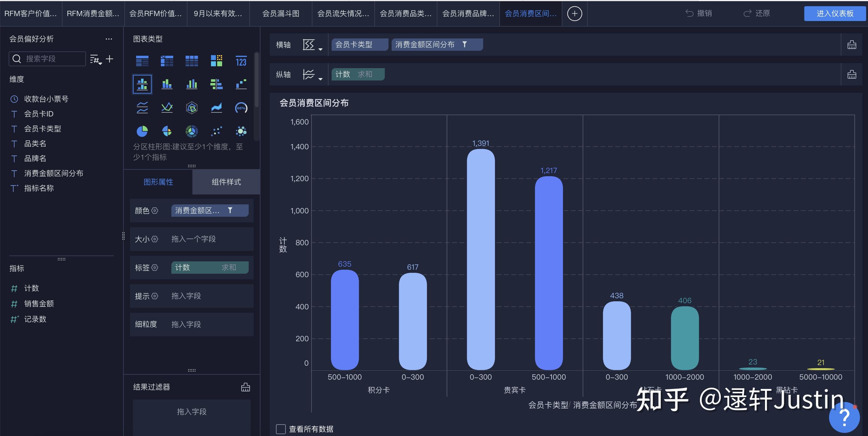The height and width of the screenshot is (436, 868).
Task: Select the partition bar chart type
Action: coord(142,84)
